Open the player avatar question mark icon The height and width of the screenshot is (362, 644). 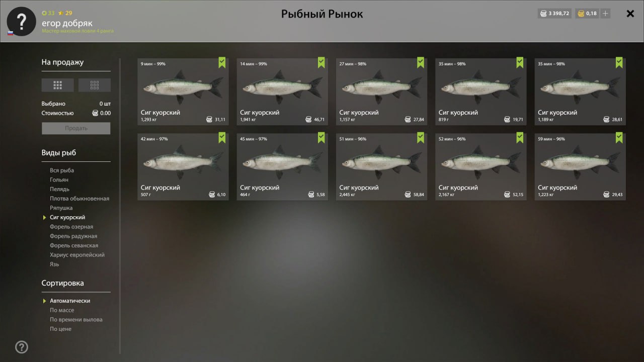tap(21, 21)
